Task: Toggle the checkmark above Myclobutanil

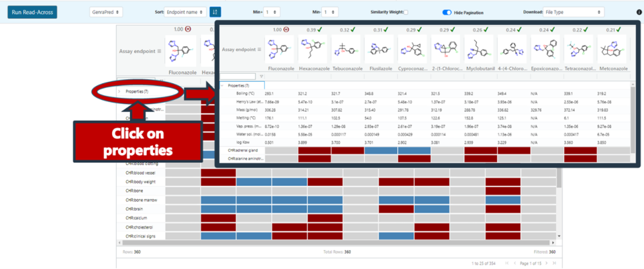Action: click(x=484, y=30)
